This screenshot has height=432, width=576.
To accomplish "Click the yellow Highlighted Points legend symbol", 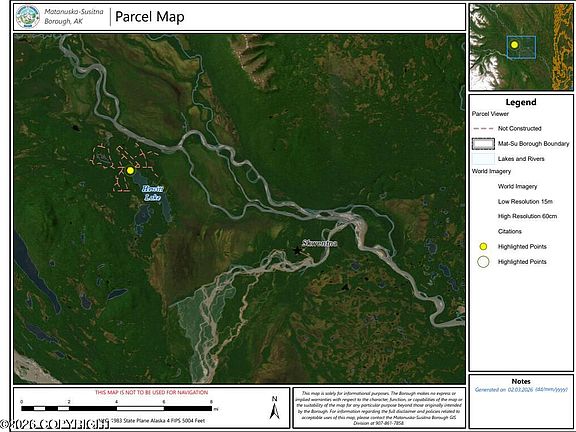I will 483,246.
